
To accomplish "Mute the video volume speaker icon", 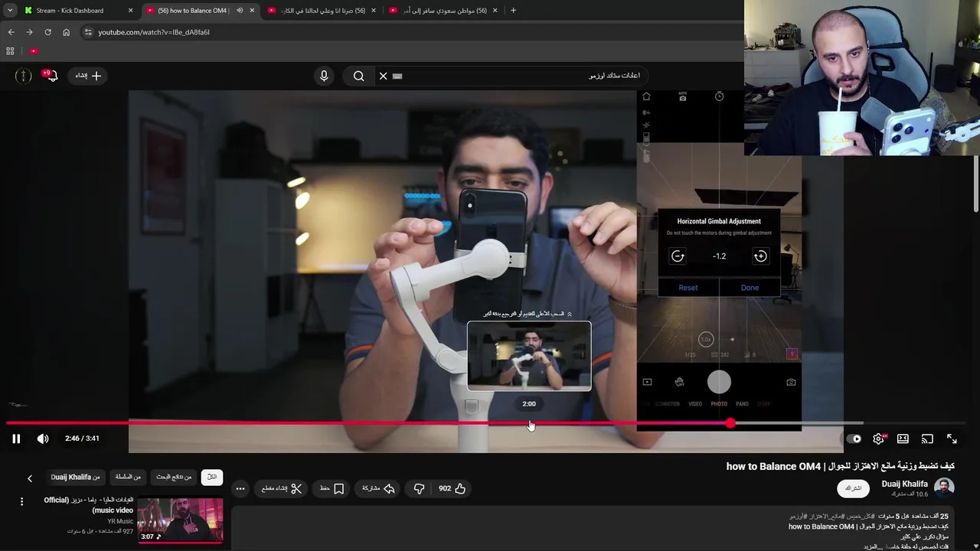I will pyautogui.click(x=43, y=439).
